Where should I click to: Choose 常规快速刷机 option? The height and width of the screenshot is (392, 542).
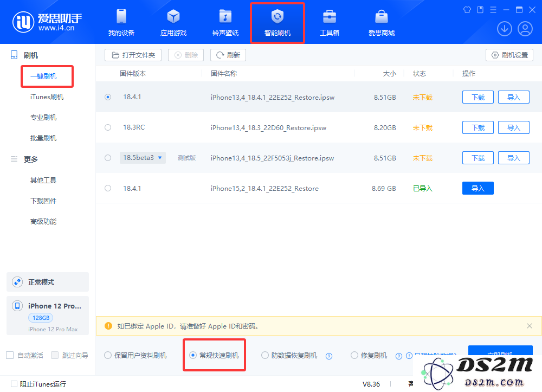pyautogui.click(x=214, y=355)
